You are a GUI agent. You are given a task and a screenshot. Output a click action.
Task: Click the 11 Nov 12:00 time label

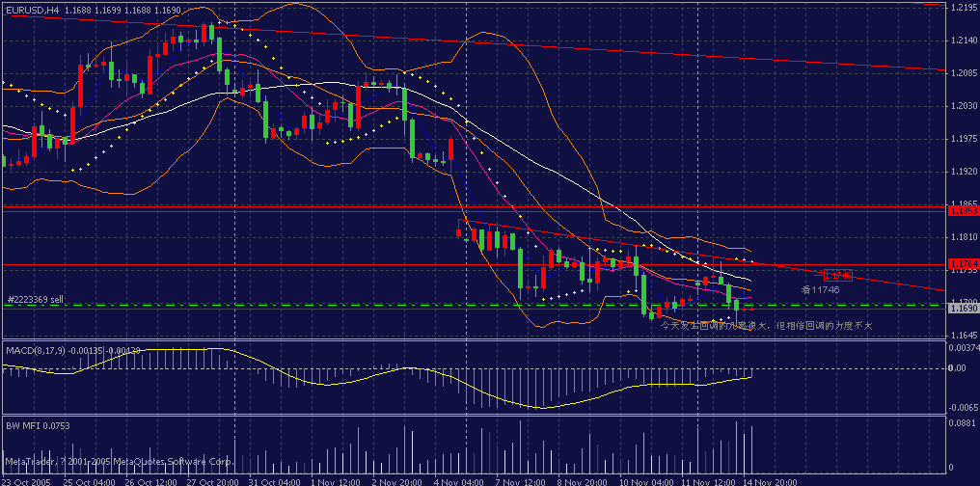tap(710, 481)
